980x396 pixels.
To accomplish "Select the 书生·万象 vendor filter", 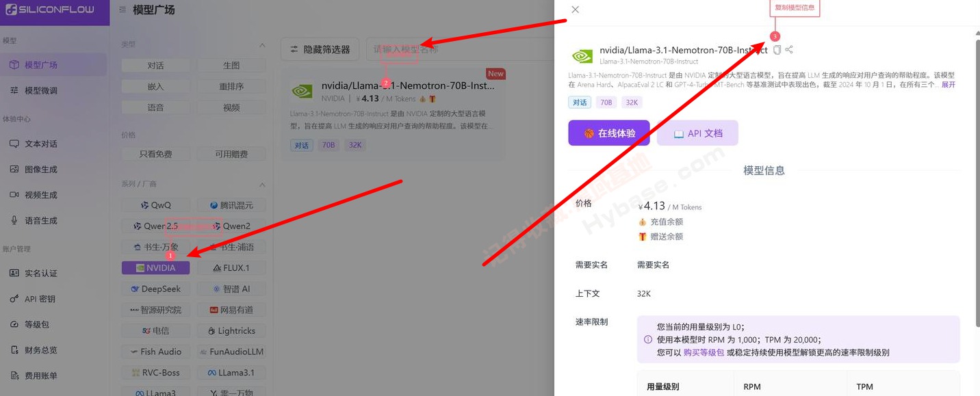I will point(155,247).
